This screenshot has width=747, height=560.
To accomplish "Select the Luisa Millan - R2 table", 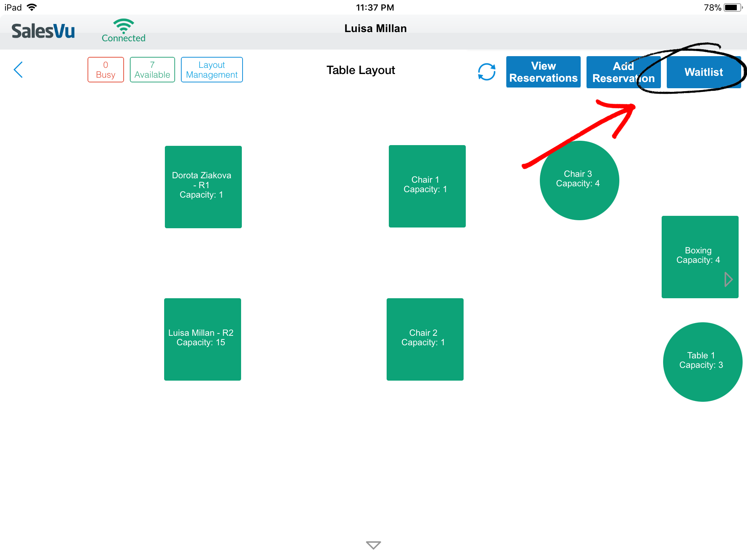I will (x=202, y=339).
